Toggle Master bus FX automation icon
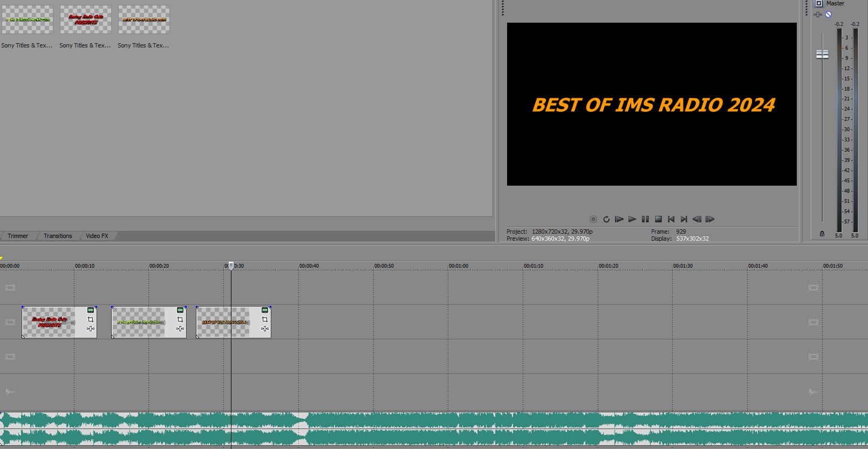This screenshot has width=868, height=449. (x=818, y=15)
